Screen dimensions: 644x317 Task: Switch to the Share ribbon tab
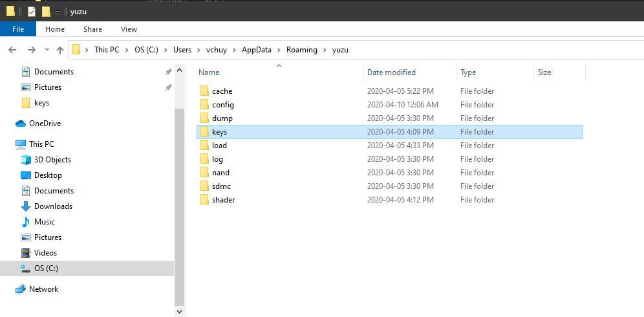point(92,29)
